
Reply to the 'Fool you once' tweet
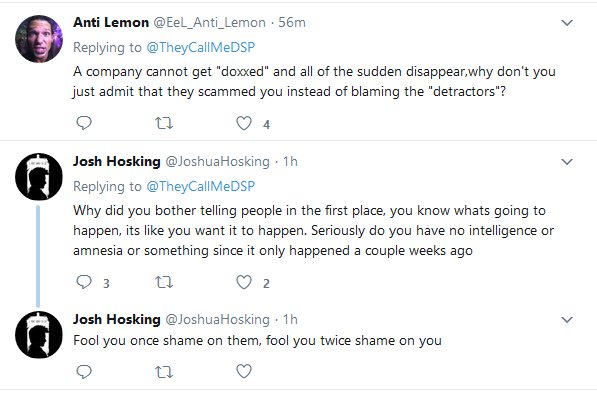click(84, 371)
